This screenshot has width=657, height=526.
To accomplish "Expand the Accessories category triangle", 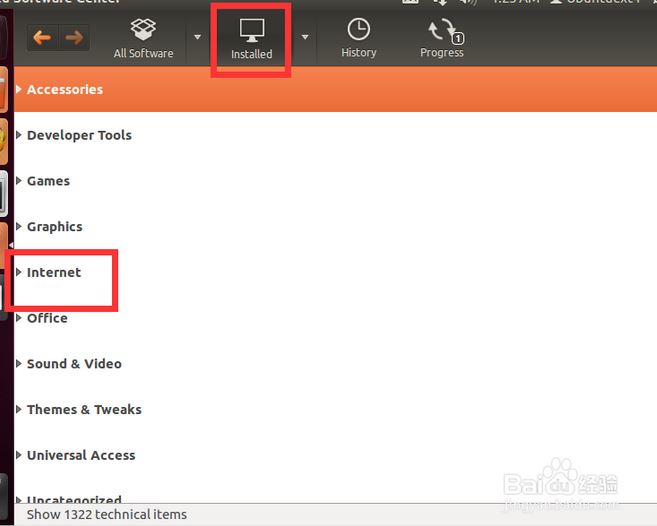I will [19, 89].
